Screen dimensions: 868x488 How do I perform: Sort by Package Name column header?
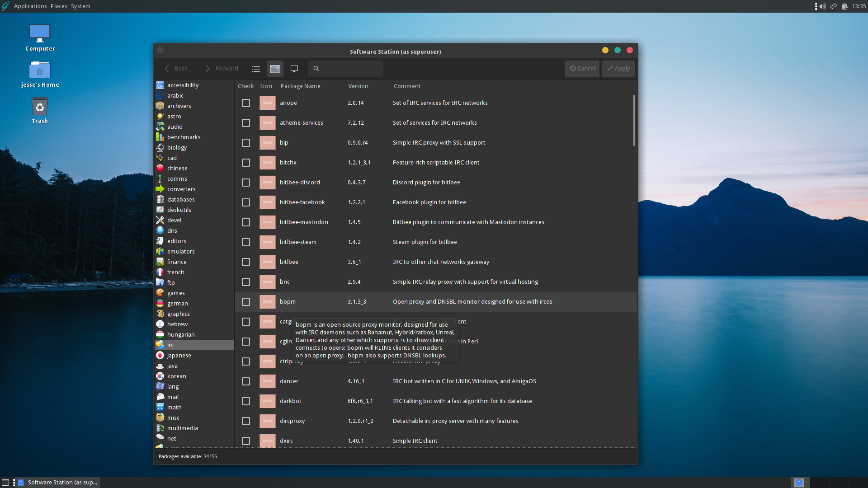coord(311,86)
